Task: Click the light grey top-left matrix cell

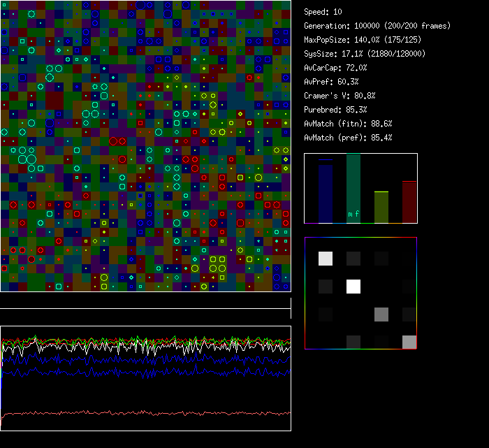Action: pyautogui.click(x=326, y=259)
